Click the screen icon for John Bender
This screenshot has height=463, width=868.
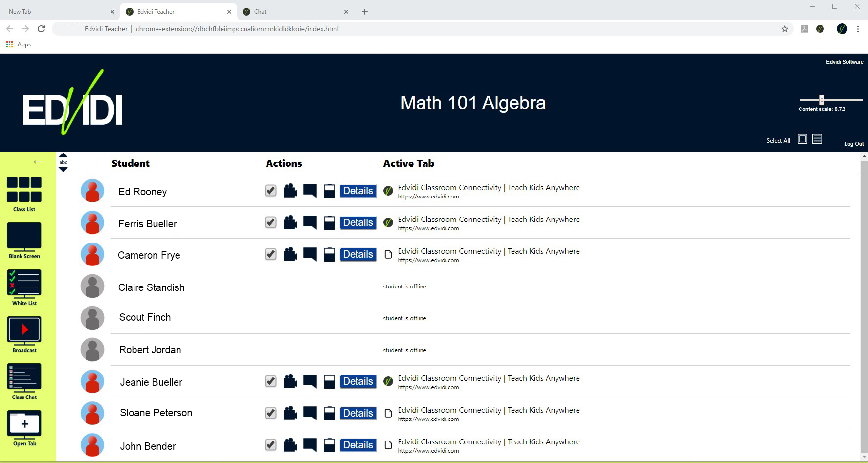pyautogui.click(x=330, y=445)
